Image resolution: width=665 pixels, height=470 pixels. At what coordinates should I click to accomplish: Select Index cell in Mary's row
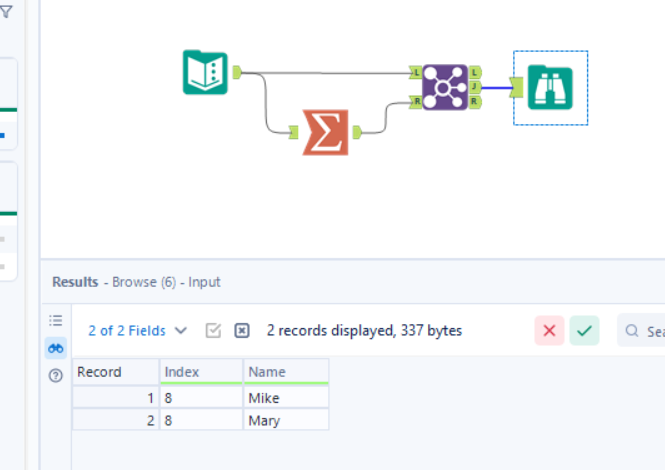pos(201,420)
